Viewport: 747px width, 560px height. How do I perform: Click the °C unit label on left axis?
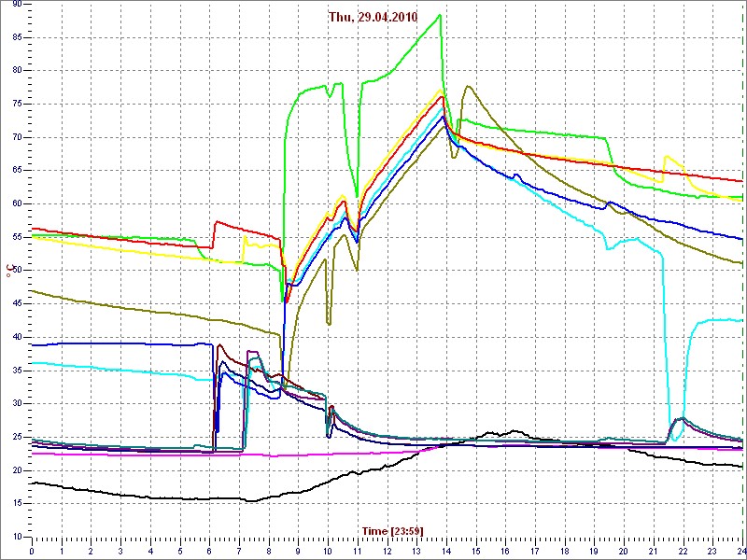click(10, 271)
